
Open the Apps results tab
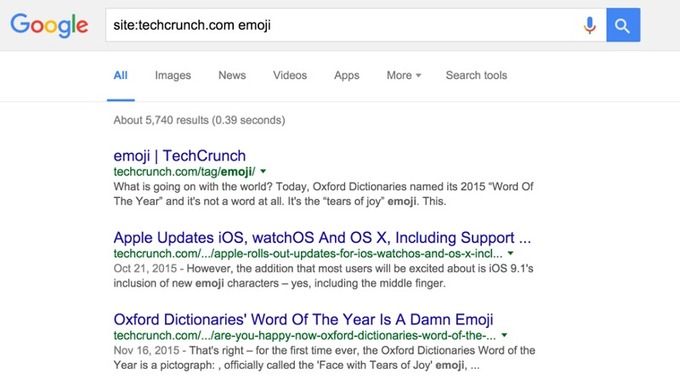[x=347, y=75]
